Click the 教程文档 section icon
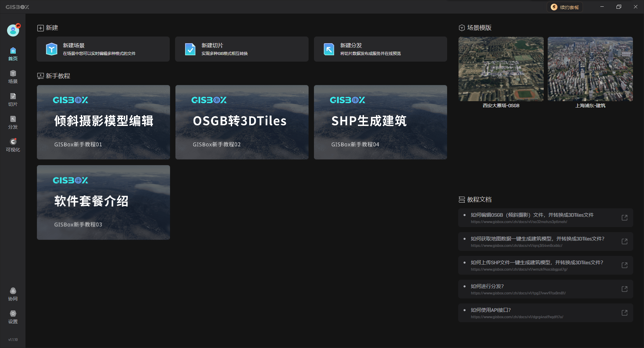Viewport: 644px width, 348px height. click(462, 200)
